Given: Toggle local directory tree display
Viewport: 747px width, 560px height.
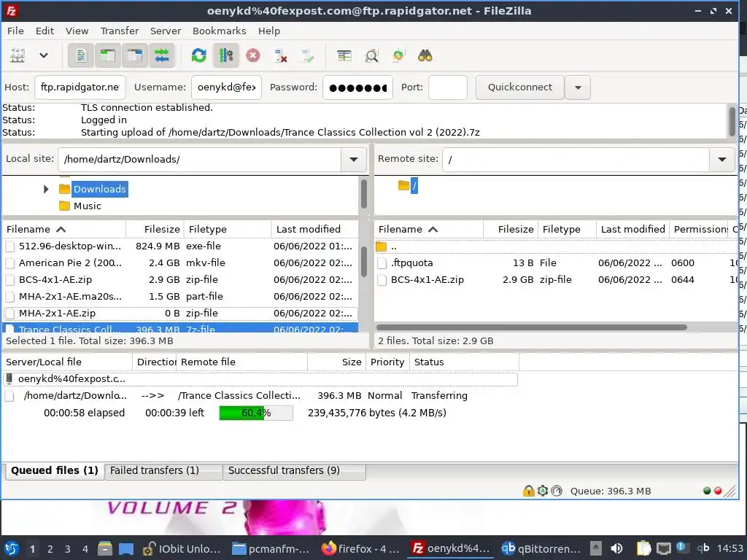Looking at the screenshot, I should point(108,55).
